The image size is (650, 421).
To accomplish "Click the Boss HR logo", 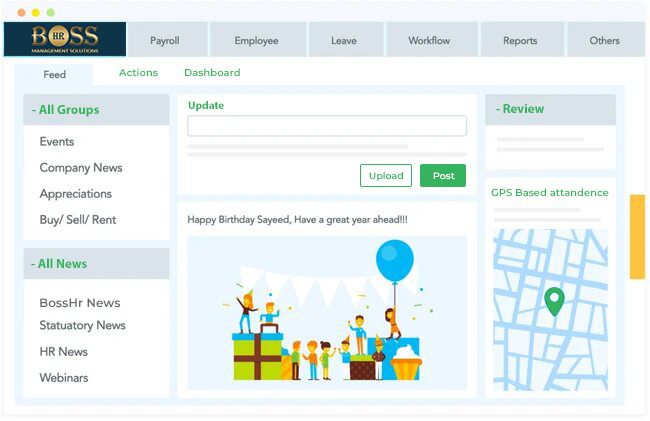I will coord(65,39).
